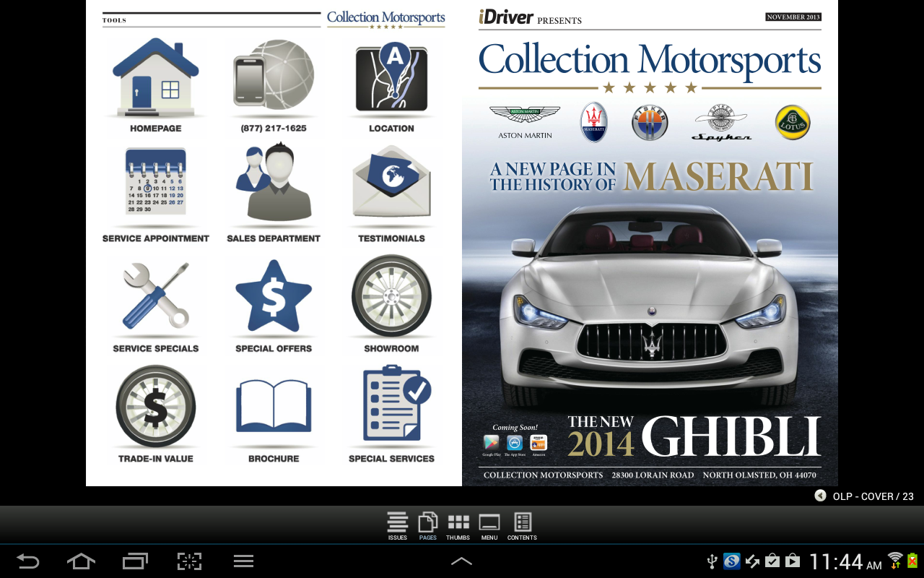The image size is (924, 578).
Task: Click the 28300 LORAIN ROAD address text
Action: 653,475
